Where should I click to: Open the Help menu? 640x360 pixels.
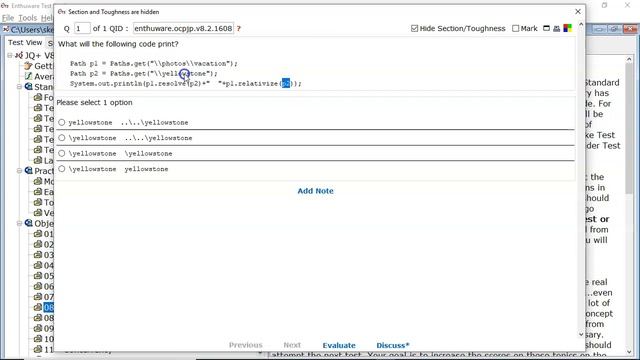point(47,18)
